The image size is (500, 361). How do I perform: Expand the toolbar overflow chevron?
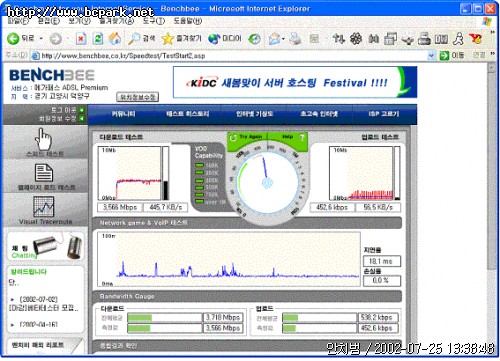(492, 33)
